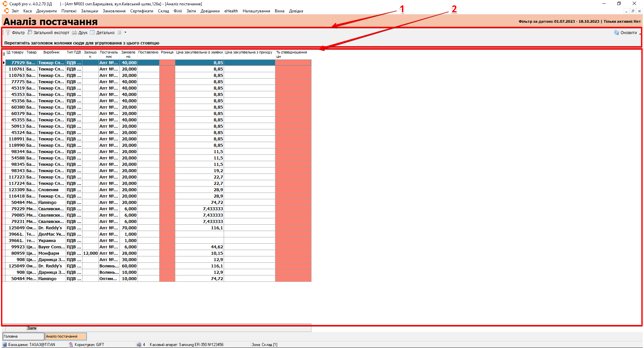The width and height of the screenshot is (644, 348).
Task: Click the Фільтр funnel icon
Action: pyautogui.click(x=8, y=33)
